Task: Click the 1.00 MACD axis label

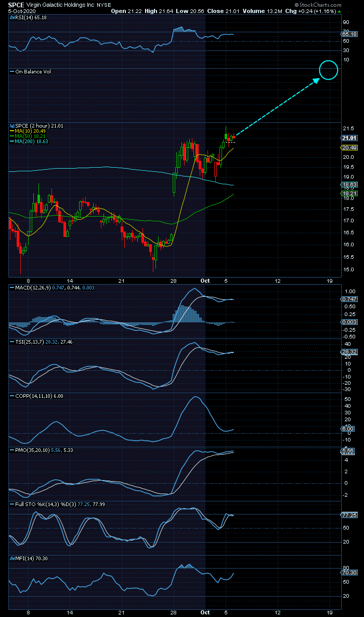Action: pyautogui.click(x=350, y=292)
